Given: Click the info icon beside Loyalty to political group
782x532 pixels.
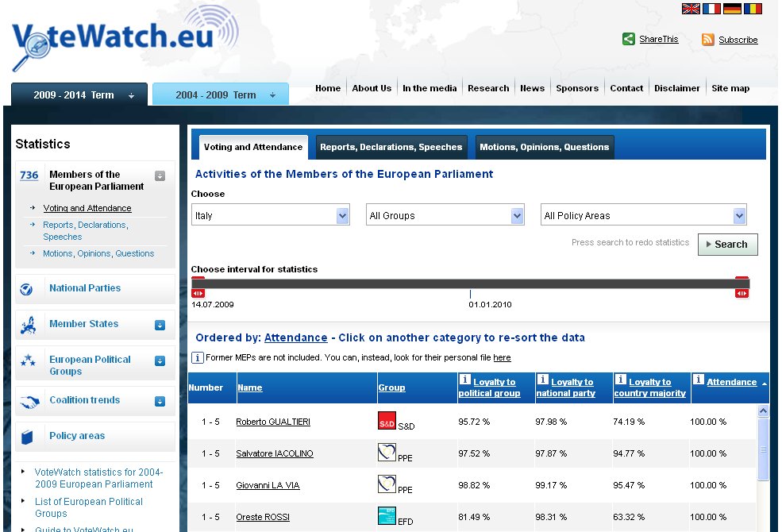Looking at the screenshot, I should (465, 380).
